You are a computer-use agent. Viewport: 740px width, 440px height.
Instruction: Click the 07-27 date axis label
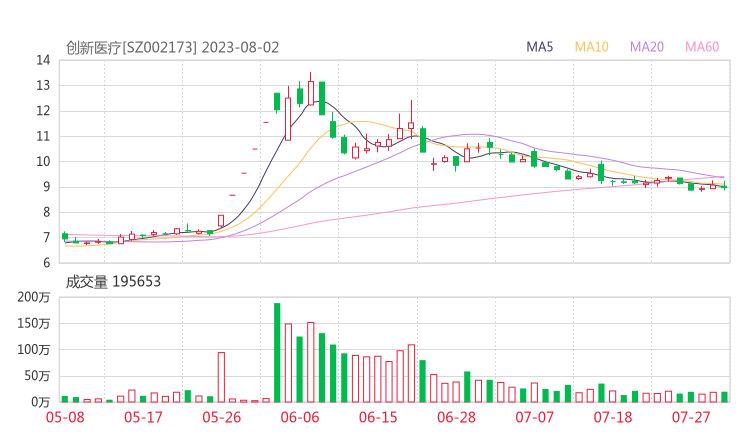tap(691, 417)
